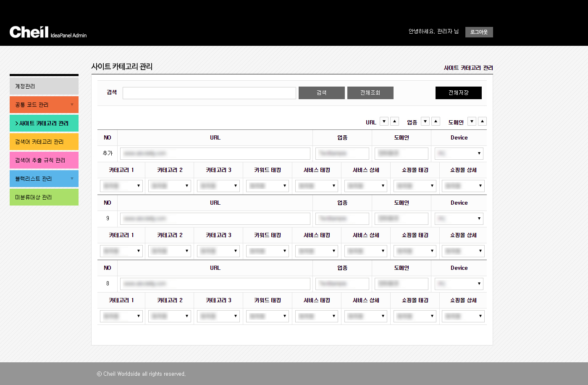Open 계정관리 in the sidebar

[x=44, y=86]
